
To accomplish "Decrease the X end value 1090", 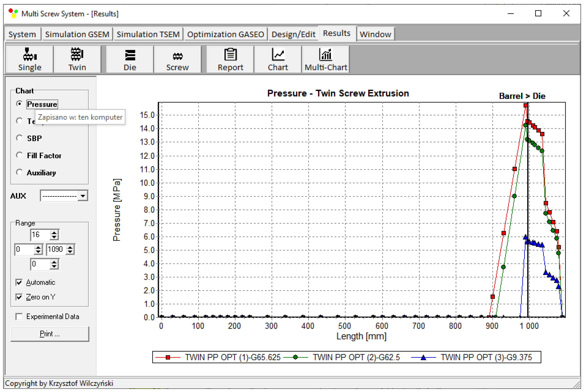I will click(x=70, y=252).
